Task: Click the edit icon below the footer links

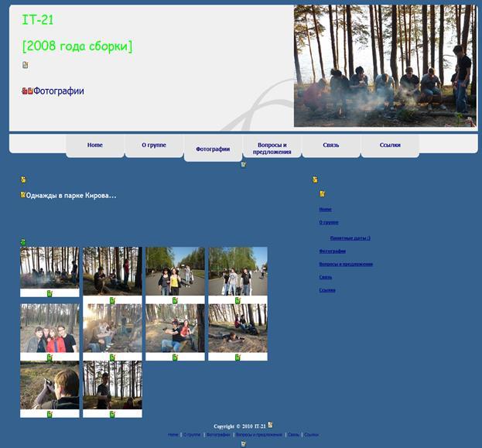Action: pyautogui.click(x=244, y=443)
